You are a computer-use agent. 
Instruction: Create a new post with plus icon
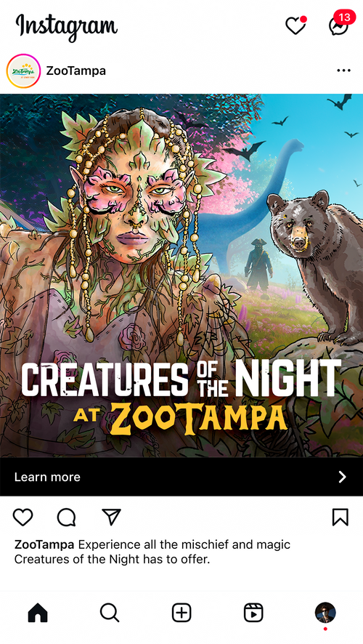[181, 613]
